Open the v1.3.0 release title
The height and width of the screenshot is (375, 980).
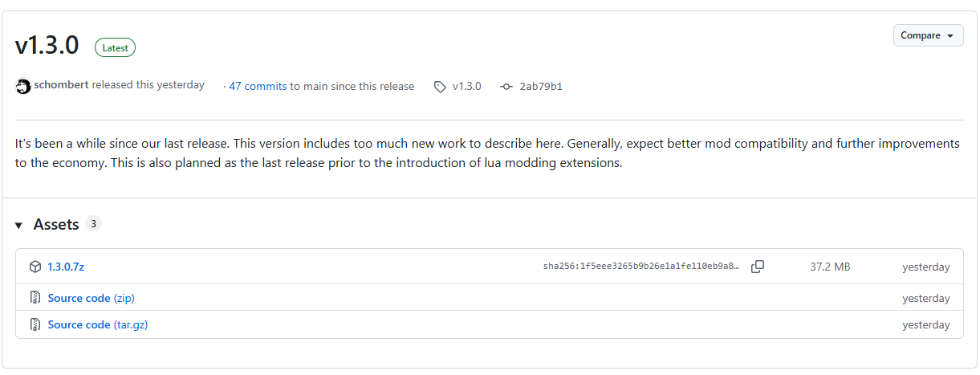click(x=47, y=46)
